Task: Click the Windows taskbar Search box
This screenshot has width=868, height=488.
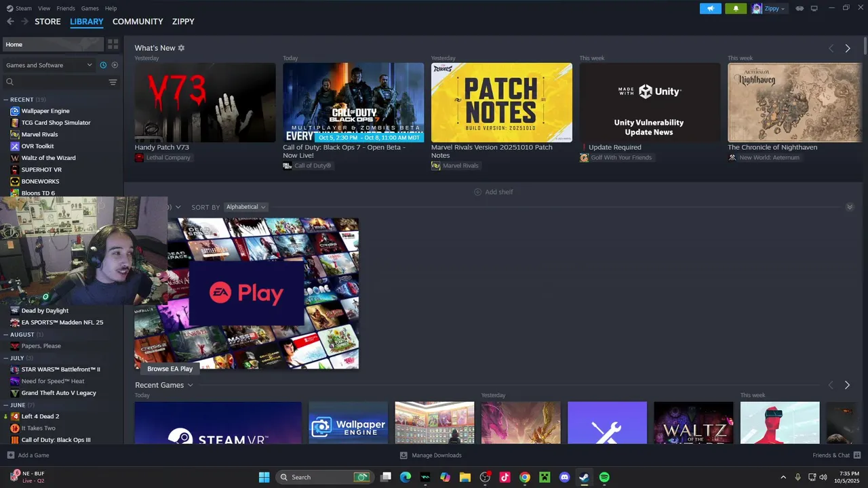Action: (324, 477)
